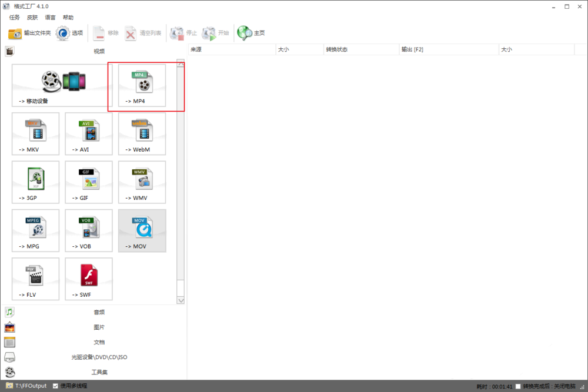Select the AVI video format tile
Viewport: 588px width, 392px height.
pyautogui.click(x=89, y=134)
